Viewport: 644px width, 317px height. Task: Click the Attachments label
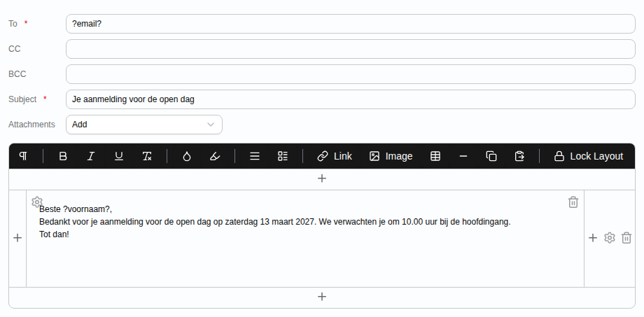[x=31, y=125]
